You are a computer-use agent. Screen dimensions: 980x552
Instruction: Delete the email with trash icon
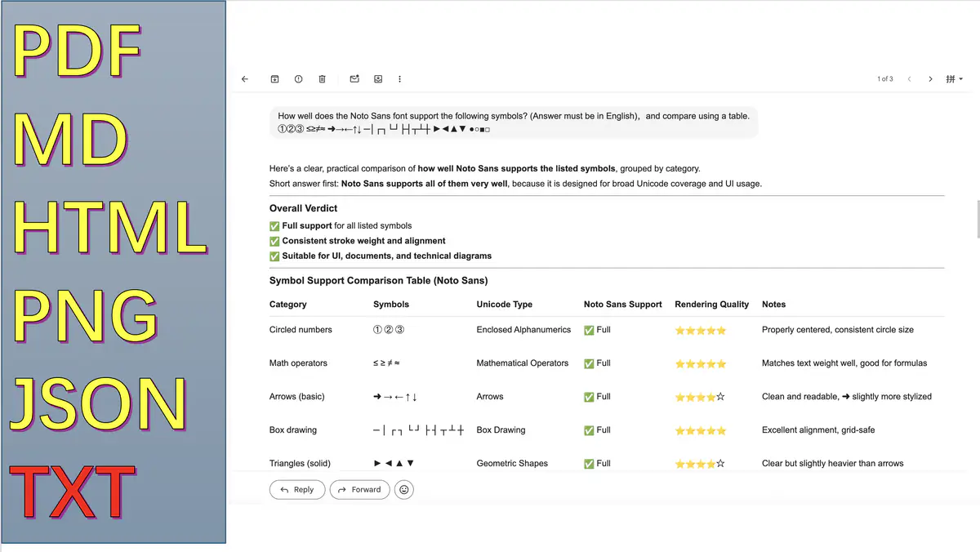point(322,78)
